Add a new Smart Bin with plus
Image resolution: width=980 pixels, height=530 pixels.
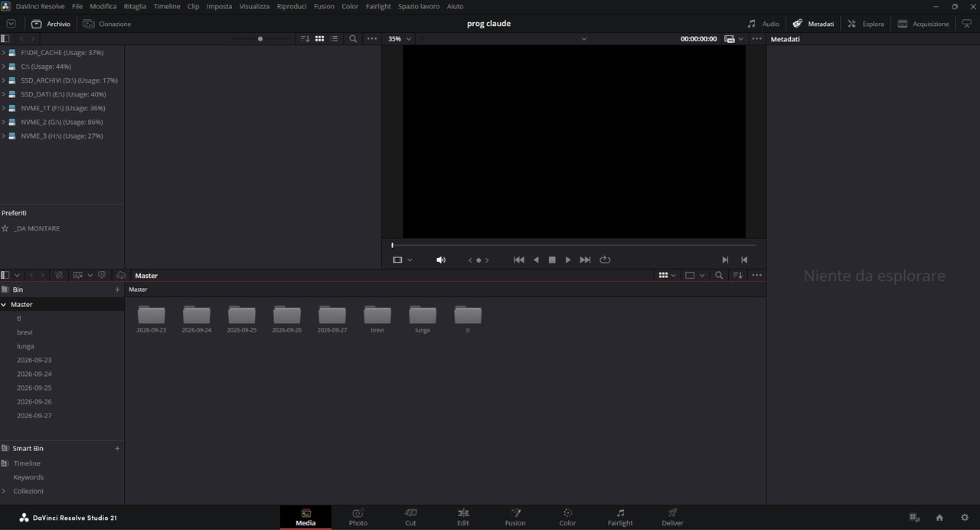tap(117, 448)
